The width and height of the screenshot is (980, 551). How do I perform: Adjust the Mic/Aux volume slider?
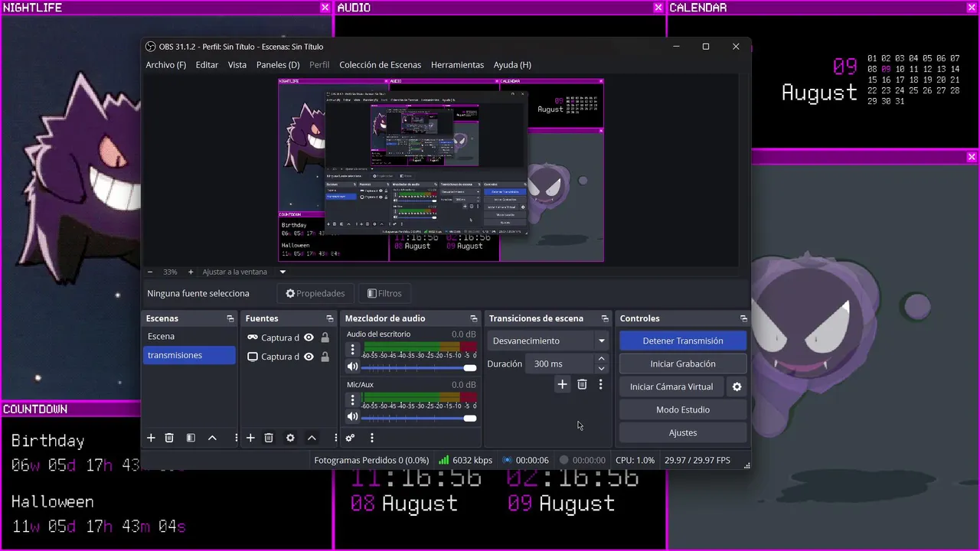[419, 418]
